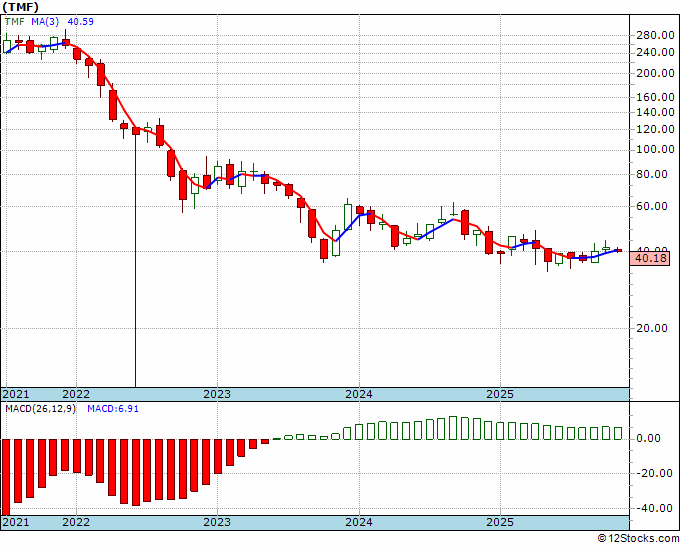Image resolution: width=680 pixels, height=546 pixels.
Task: Click the 0.00 MACD axis label
Action: point(648,438)
